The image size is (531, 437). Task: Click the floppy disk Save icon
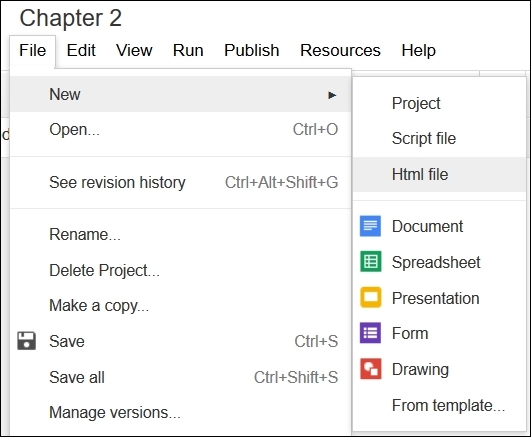[26, 341]
